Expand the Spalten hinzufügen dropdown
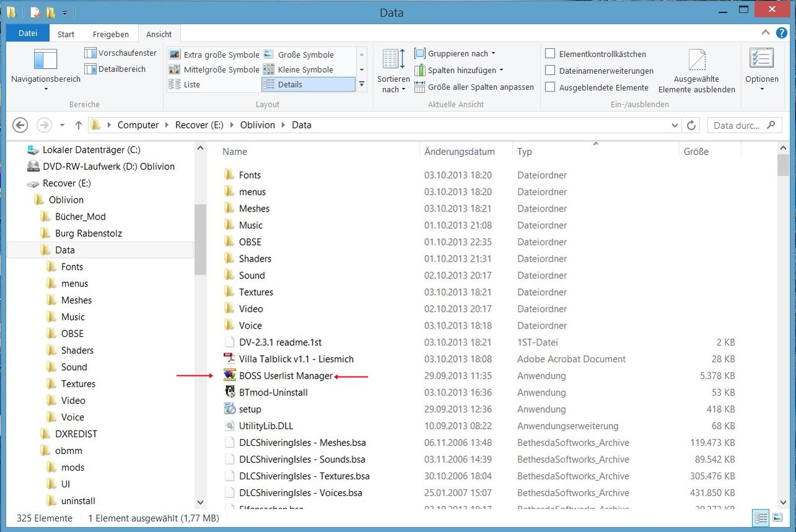This screenshot has height=532, width=796. click(459, 70)
